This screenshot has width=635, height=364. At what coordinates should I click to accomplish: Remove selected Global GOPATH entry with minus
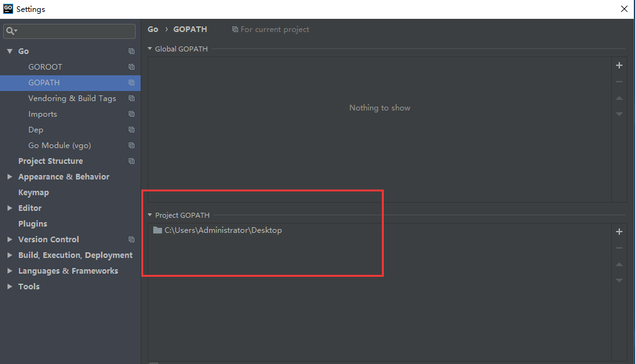click(x=619, y=82)
